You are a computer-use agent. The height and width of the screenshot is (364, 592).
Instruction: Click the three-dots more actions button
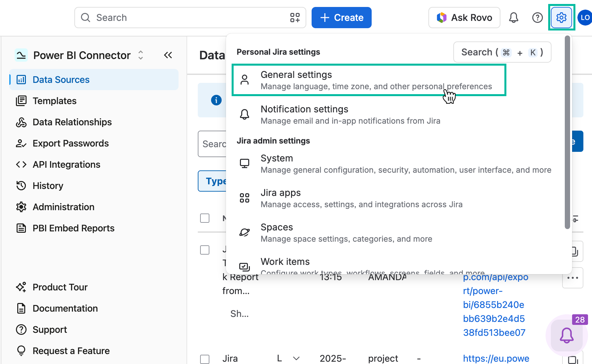(x=573, y=278)
